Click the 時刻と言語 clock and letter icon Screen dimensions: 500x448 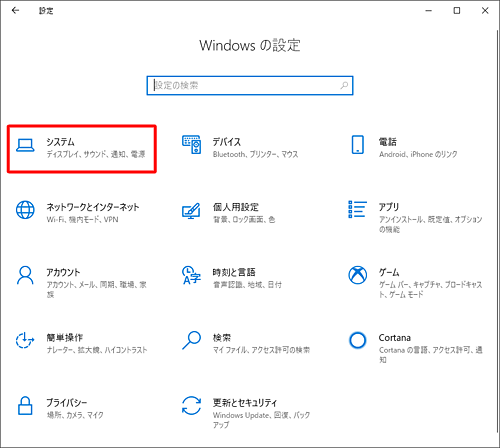click(x=191, y=275)
